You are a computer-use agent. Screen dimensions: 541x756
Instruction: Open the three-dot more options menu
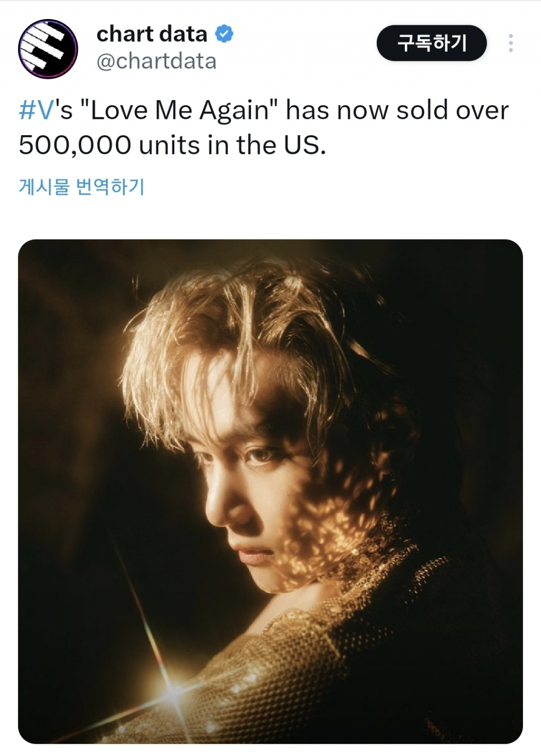point(510,43)
